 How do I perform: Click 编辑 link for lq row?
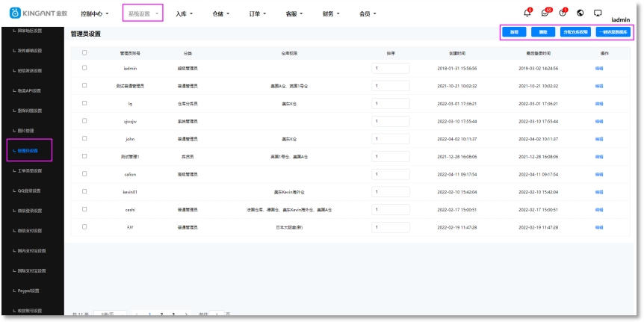(599, 104)
